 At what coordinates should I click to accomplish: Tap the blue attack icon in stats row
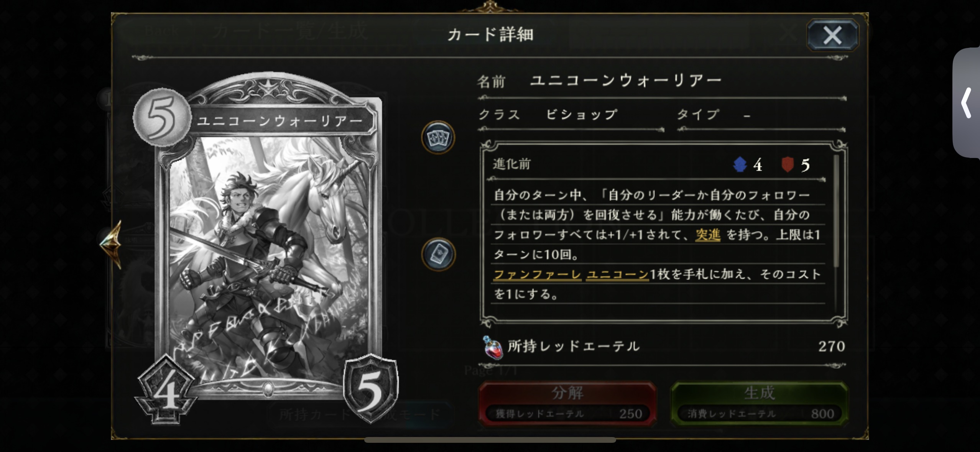(740, 164)
